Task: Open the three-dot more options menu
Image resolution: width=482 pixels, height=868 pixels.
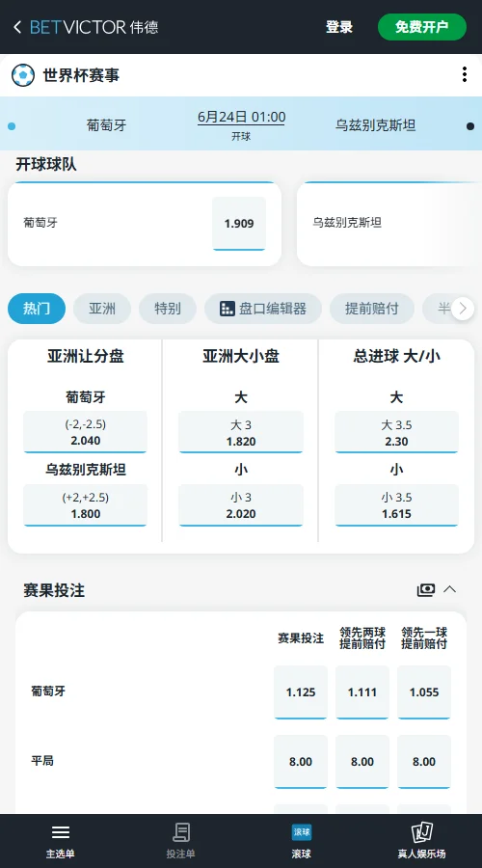Action: coord(465,74)
